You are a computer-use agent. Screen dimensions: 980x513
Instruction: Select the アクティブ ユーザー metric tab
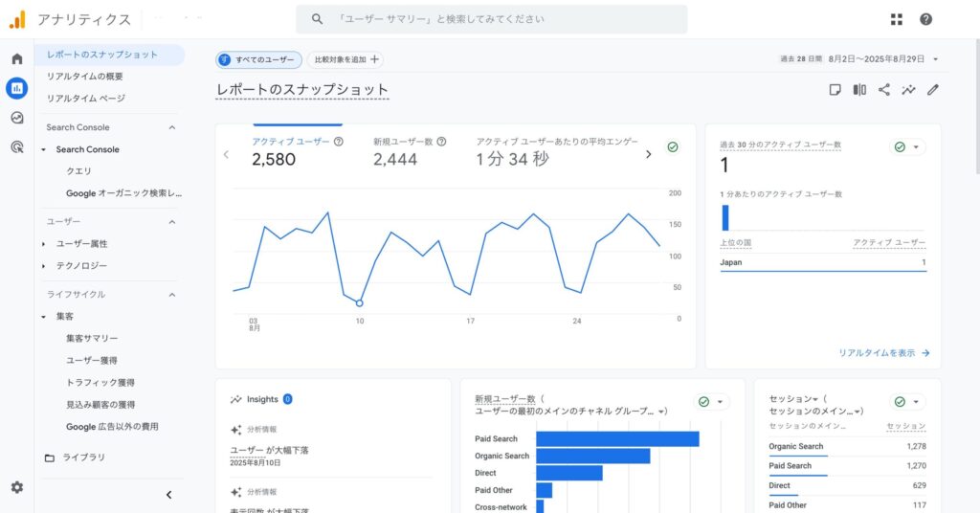(298, 151)
